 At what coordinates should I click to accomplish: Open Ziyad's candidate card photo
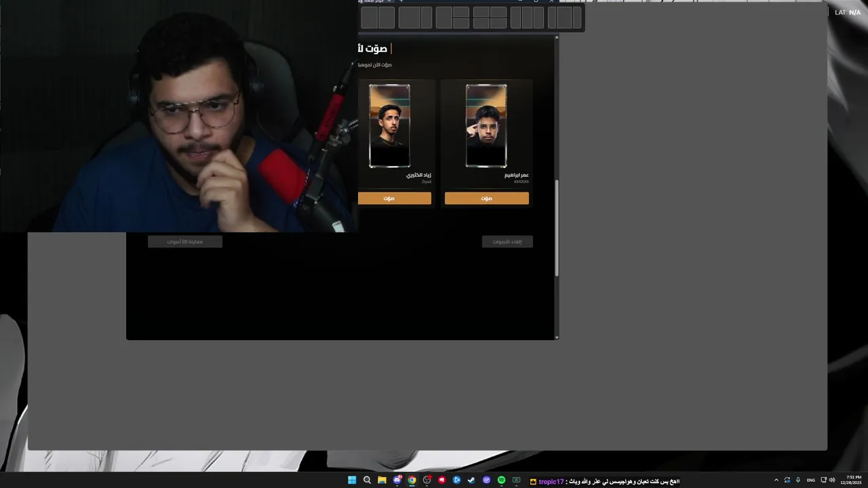(x=389, y=125)
